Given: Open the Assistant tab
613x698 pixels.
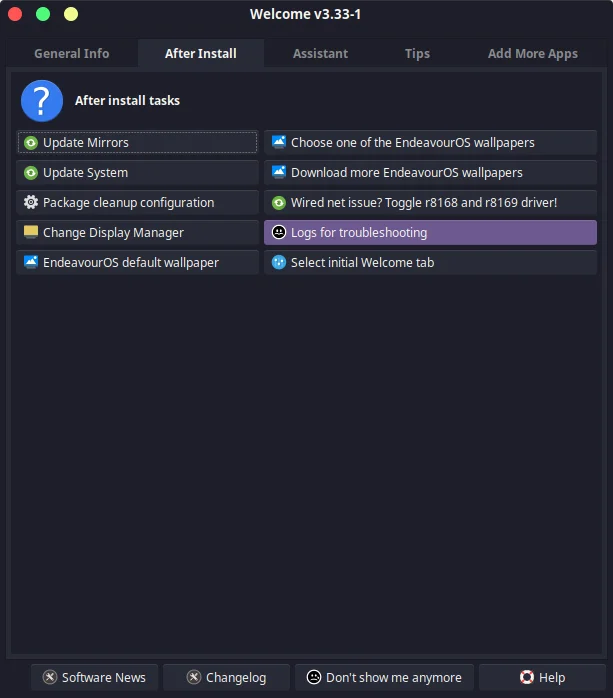Looking at the screenshot, I should (321, 53).
